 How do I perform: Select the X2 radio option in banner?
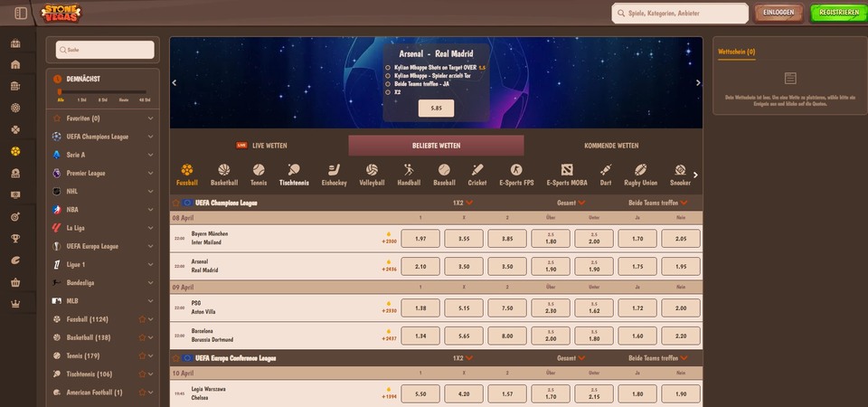click(x=388, y=92)
